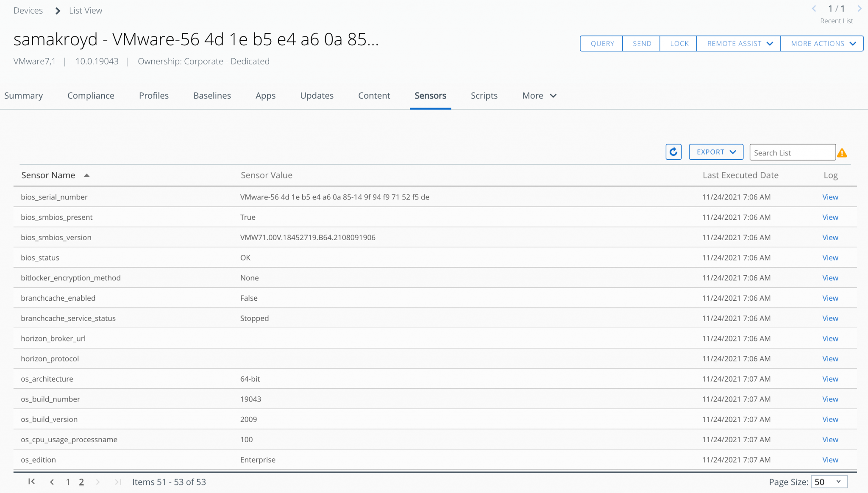The width and height of the screenshot is (868, 493).
Task: Advance to the next page of results
Action: [98, 482]
